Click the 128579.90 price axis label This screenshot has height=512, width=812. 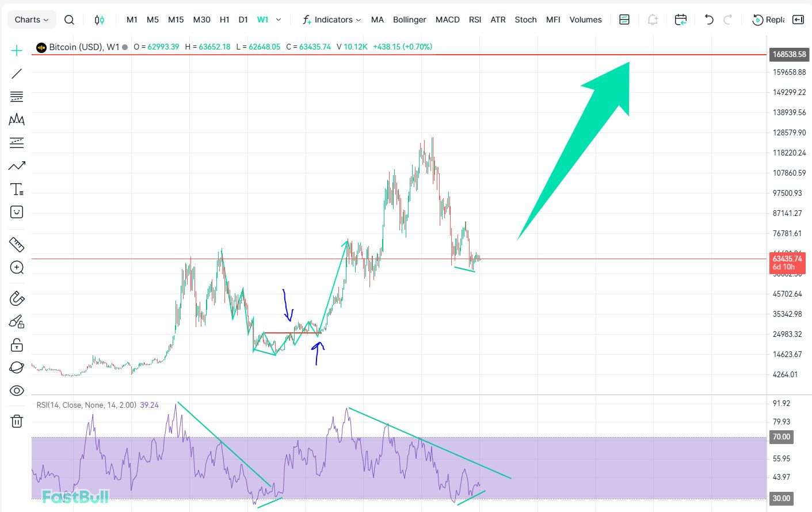[x=790, y=132]
